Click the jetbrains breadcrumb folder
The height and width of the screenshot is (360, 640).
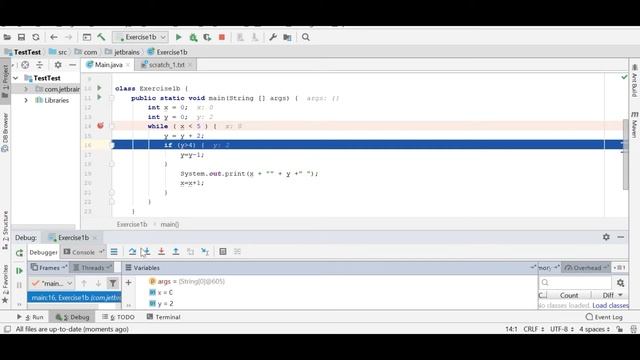pyautogui.click(x=122, y=52)
